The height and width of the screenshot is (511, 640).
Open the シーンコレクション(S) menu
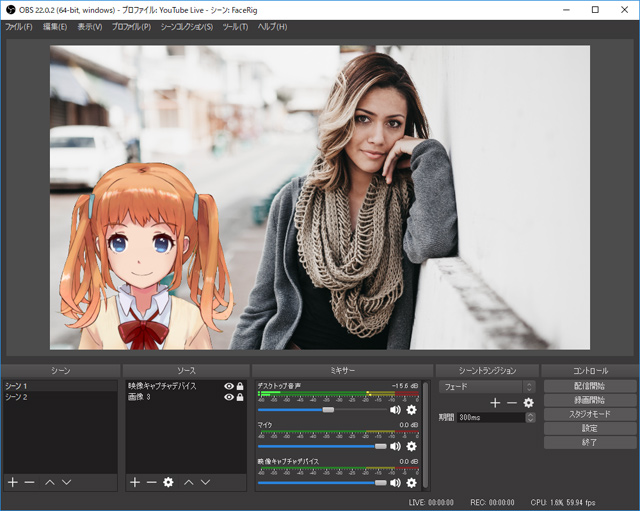pyautogui.click(x=186, y=26)
